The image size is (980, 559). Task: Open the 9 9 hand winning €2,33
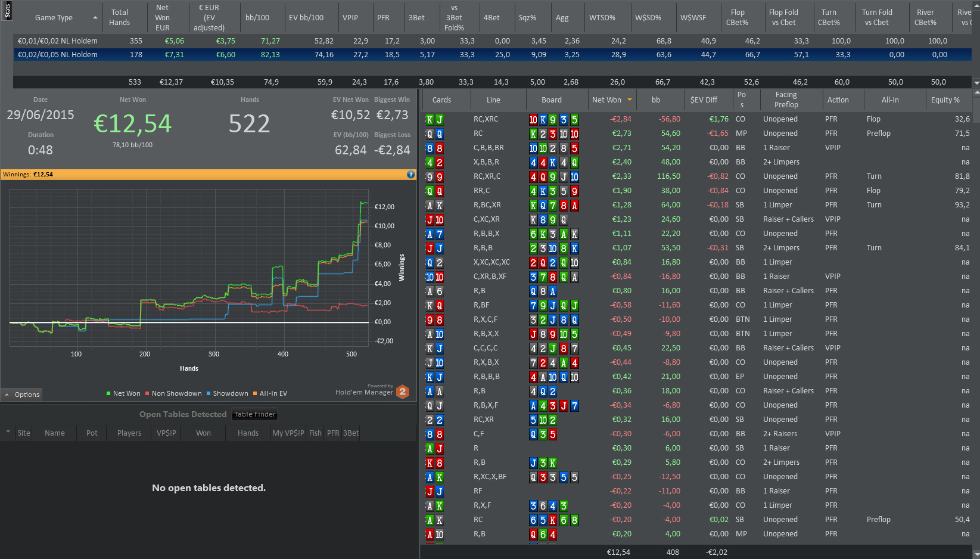pos(697,176)
